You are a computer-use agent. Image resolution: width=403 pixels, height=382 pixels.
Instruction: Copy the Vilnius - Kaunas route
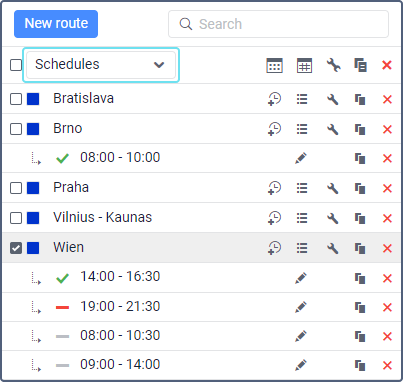click(x=360, y=218)
